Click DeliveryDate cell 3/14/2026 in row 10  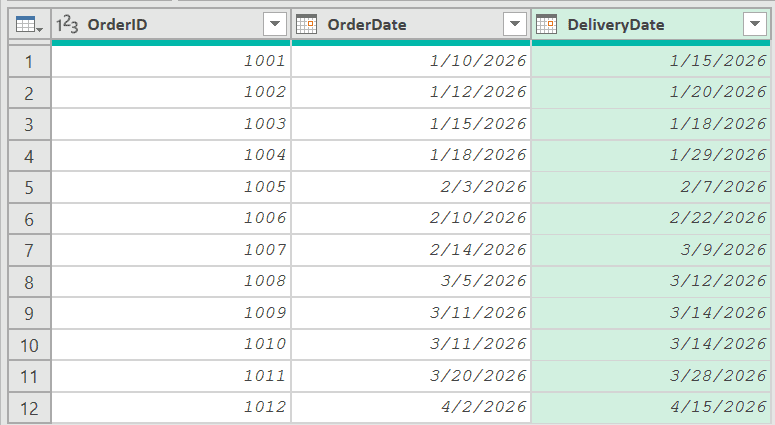coord(651,344)
